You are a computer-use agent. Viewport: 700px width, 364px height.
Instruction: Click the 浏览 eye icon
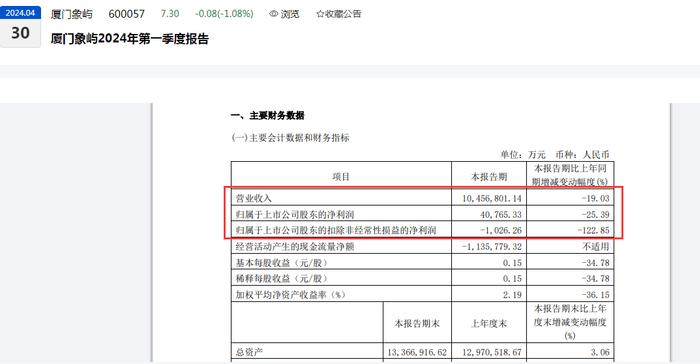click(274, 14)
